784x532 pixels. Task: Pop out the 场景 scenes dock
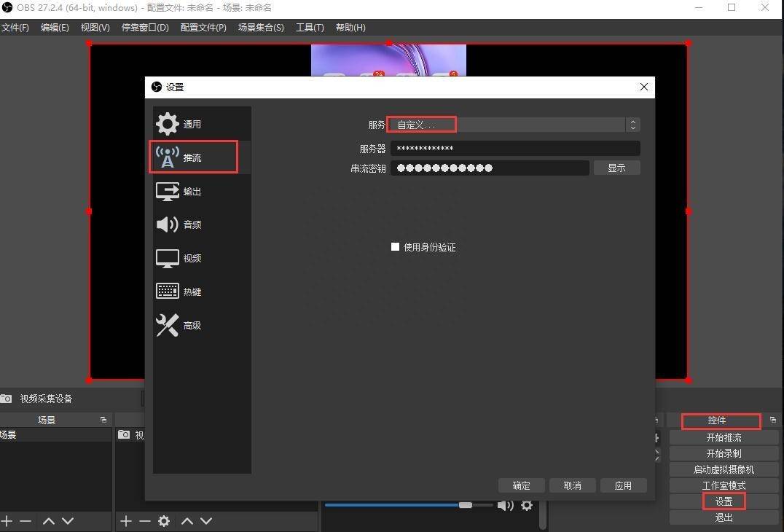(x=103, y=420)
